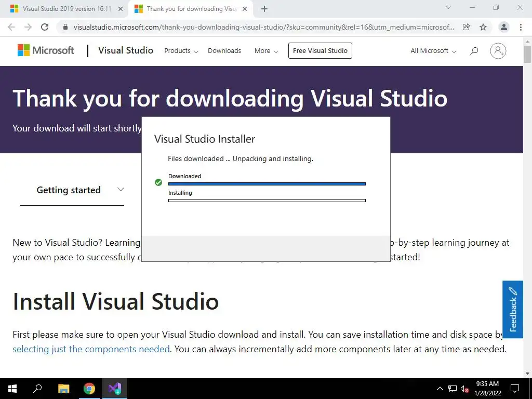Viewport: 532px width, 399px height.
Task: Reload the page with the refresh icon
Action: click(x=45, y=27)
